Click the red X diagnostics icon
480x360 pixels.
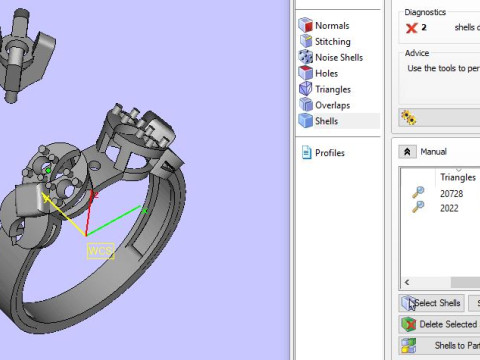(x=412, y=28)
